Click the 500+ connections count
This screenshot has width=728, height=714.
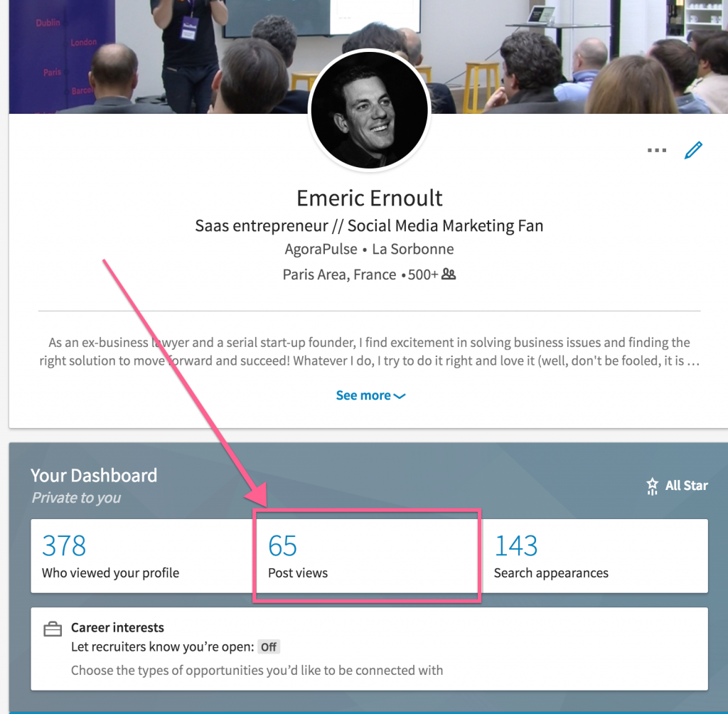[423, 275]
